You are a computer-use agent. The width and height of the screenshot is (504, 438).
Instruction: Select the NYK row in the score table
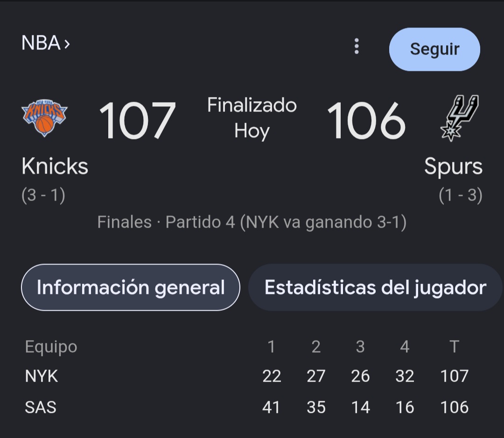pos(247,376)
